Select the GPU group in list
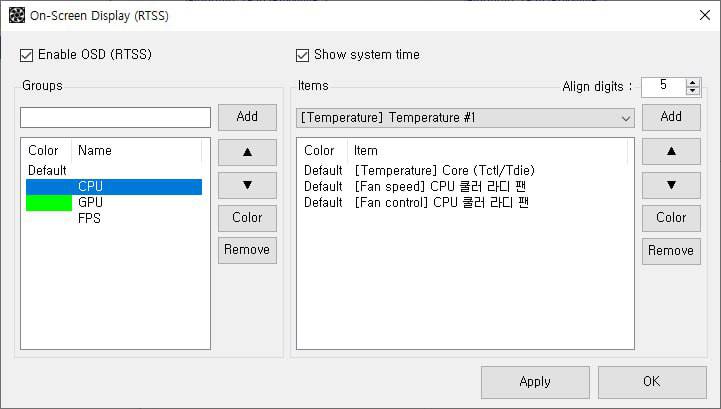721x409 pixels. coord(90,202)
